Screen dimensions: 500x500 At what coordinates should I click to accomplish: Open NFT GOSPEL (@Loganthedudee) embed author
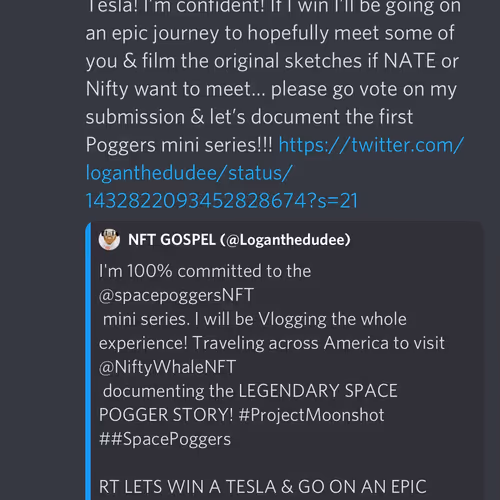tap(239, 240)
